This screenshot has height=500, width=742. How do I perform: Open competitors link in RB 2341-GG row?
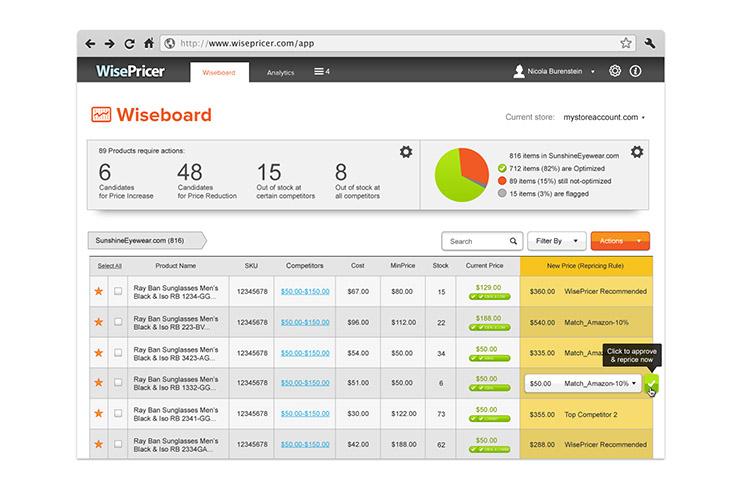click(x=305, y=413)
